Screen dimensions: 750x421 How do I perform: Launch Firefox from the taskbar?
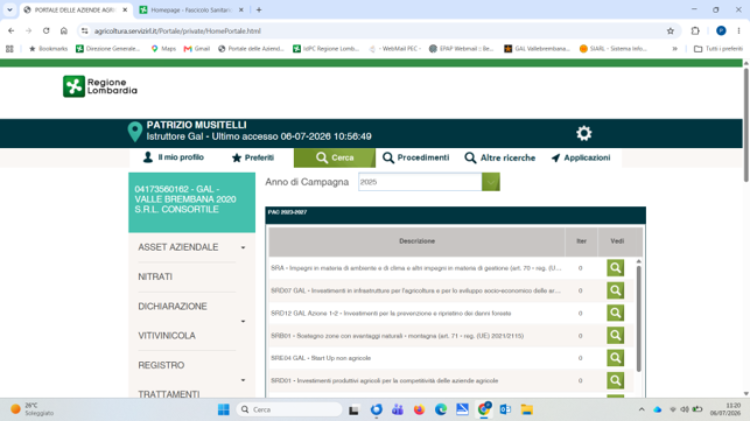click(419, 410)
